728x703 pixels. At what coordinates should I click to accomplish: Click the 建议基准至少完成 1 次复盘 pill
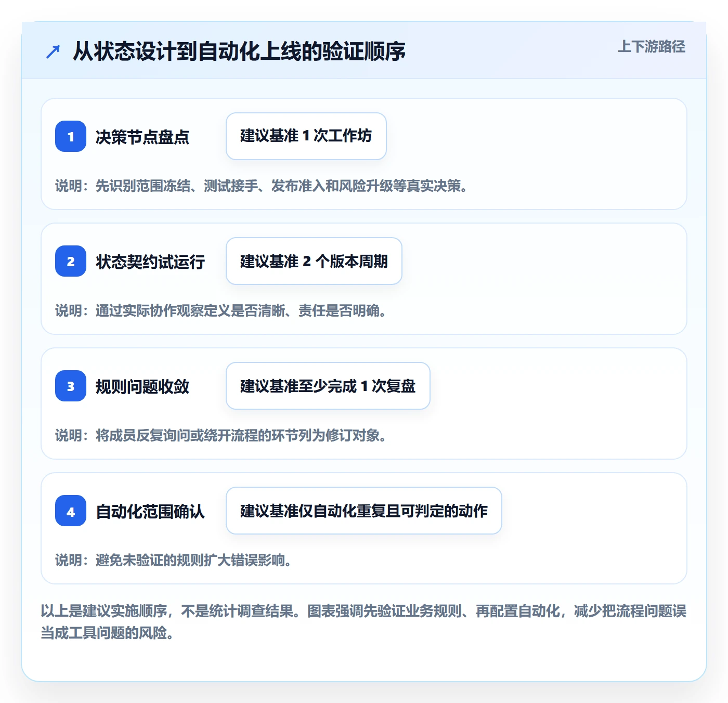click(x=328, y=386)
